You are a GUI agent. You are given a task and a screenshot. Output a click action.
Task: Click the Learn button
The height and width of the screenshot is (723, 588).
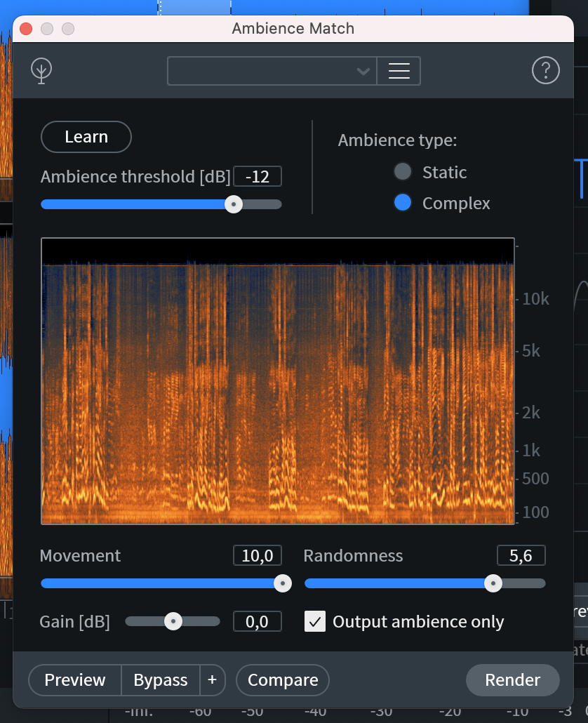click(86, 137)
